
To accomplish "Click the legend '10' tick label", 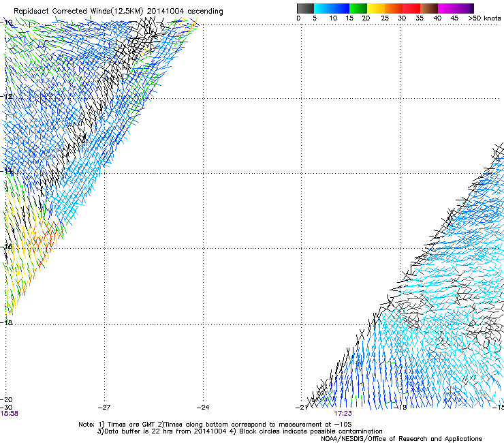I will click(x=333, y=18).
